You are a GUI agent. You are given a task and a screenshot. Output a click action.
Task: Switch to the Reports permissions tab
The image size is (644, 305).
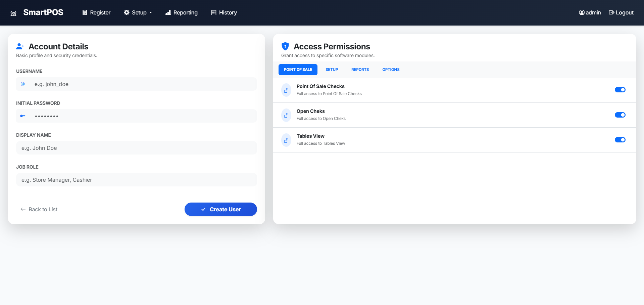pos(360,70)
